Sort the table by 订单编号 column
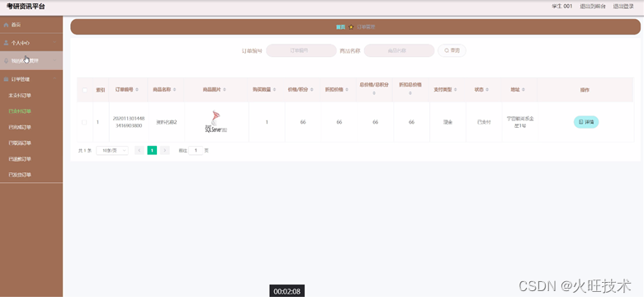The width and height of the screenshot is (644, 301). click(137, 90)
